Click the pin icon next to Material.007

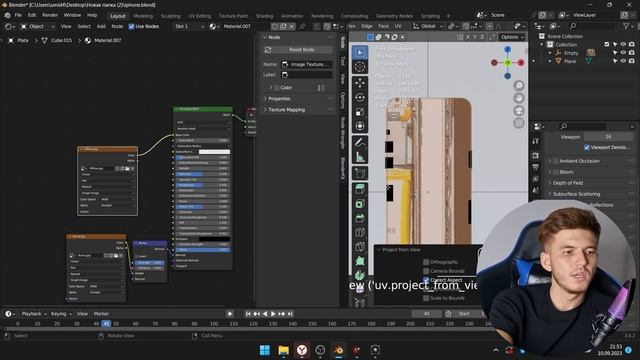click(302, 27)
